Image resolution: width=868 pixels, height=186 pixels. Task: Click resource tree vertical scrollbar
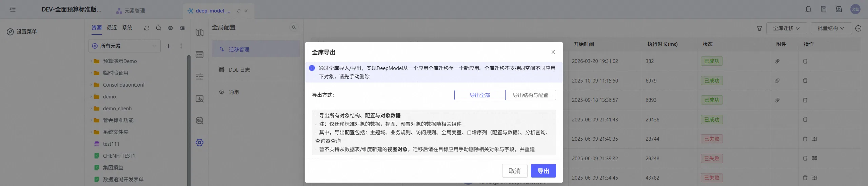(189, 120)
